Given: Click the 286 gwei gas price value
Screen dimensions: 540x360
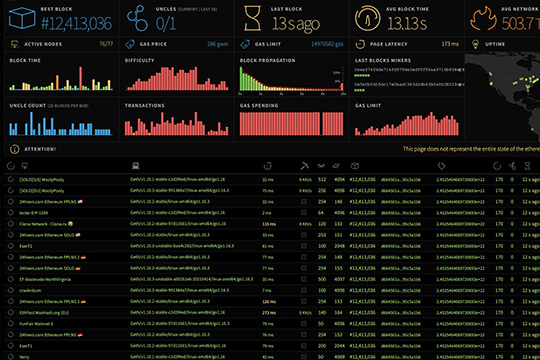Looking at the screenshot, I should [217, 44].
